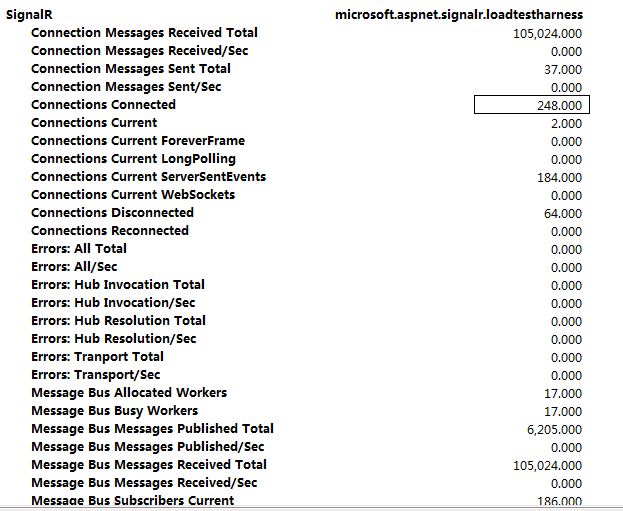Select the Connections Current ServerSentEvents counter
623x511 pixels.
pos(149,177)
